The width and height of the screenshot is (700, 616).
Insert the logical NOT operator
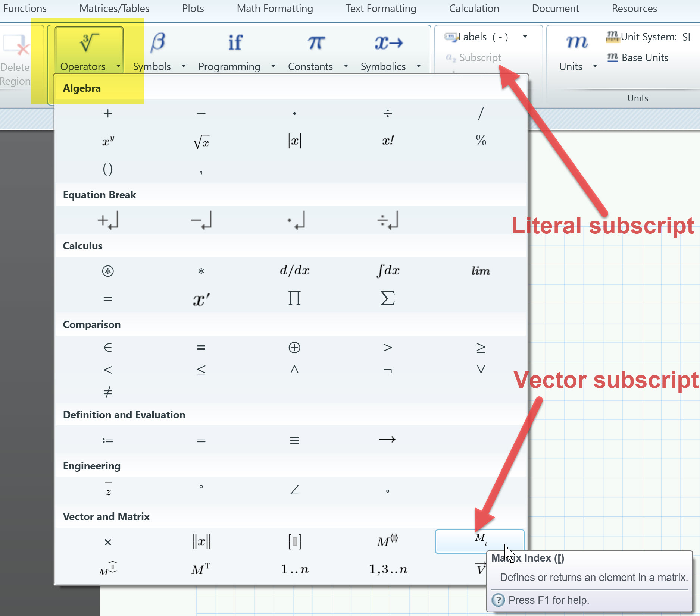pyautogui.click(x=388, y=370)
